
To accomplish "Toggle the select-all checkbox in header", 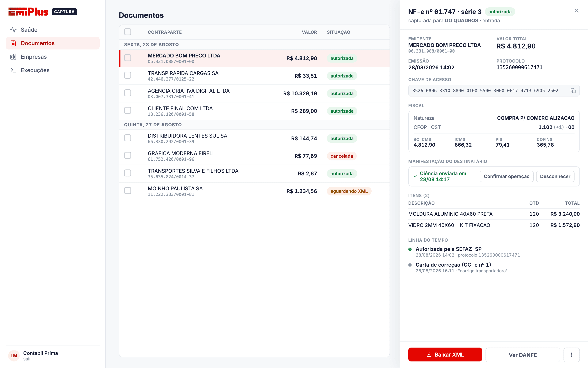I will tap(128, 32).
